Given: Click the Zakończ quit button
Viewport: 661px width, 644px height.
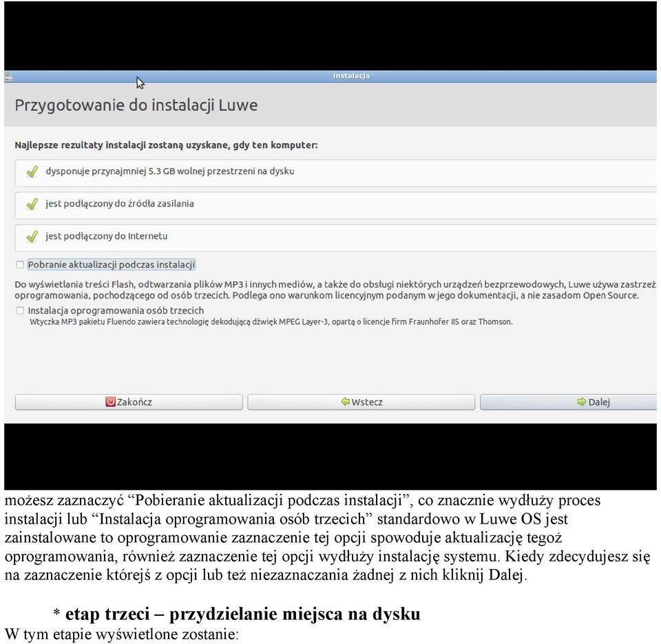Looking at the screenshot, I should pyautogui.click(x=129, y=402).
